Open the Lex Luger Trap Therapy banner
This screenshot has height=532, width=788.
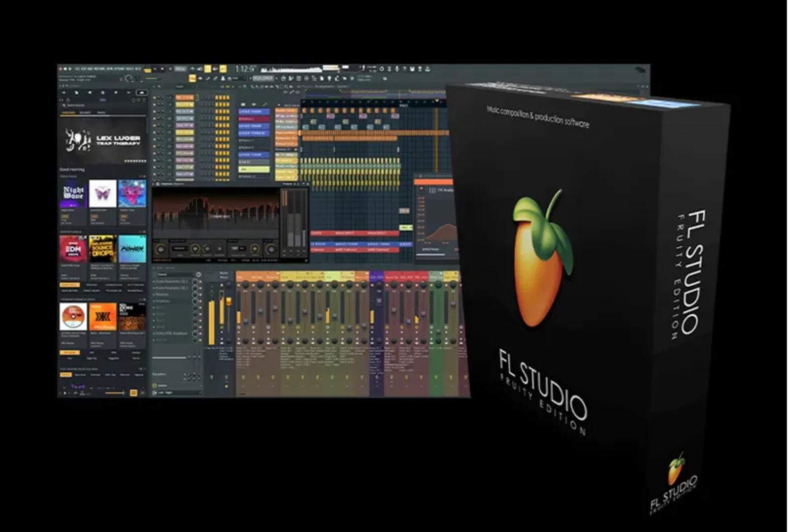102,140
